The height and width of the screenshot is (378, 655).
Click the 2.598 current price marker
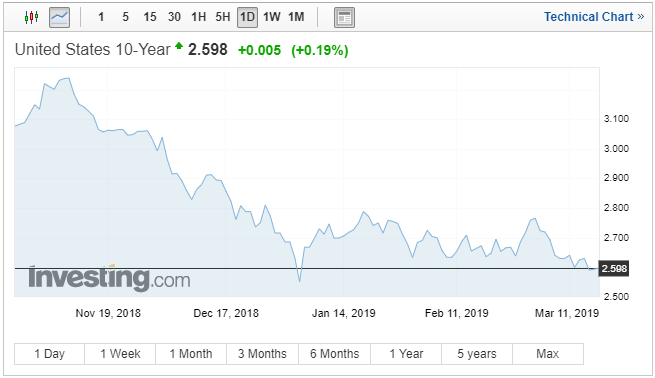[x=614, y=269]
